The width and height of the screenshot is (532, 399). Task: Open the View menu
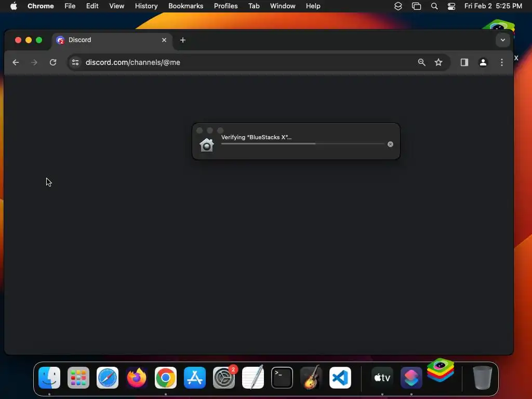pyautogui.click(x=116, y=6)
